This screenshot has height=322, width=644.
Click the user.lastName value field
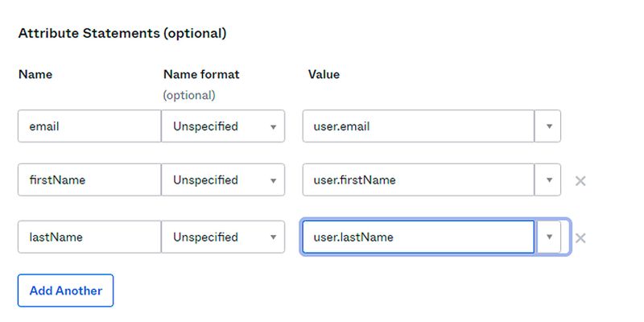(x=419, y=237)
